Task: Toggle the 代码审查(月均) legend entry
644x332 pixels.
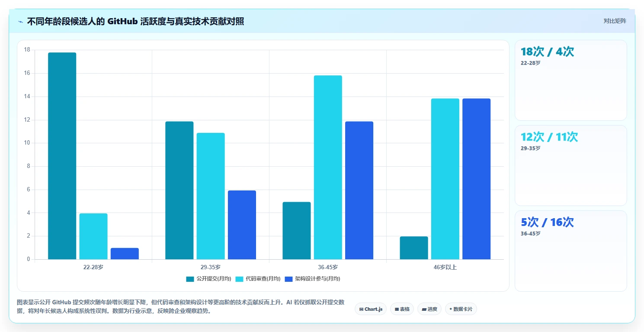Action: tap(258, 279)
